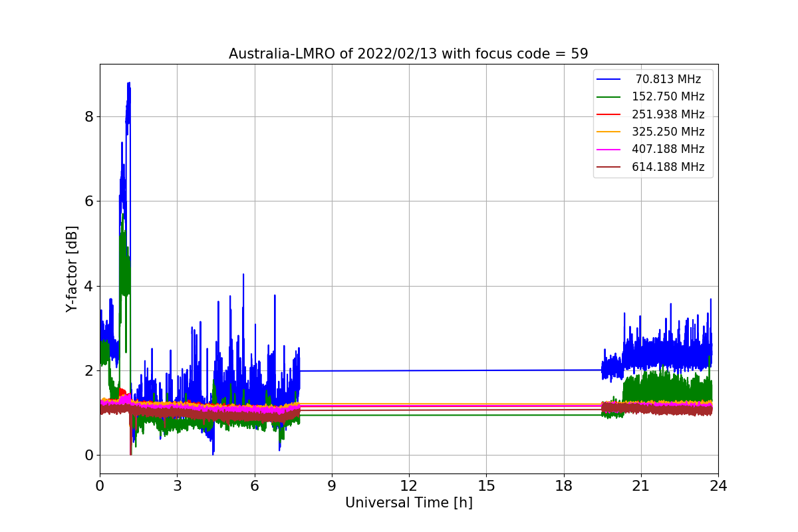Click the red line sample in legend
Image resolution: width=798 pixels, height=532 pixels.
(x=608, y=114)
